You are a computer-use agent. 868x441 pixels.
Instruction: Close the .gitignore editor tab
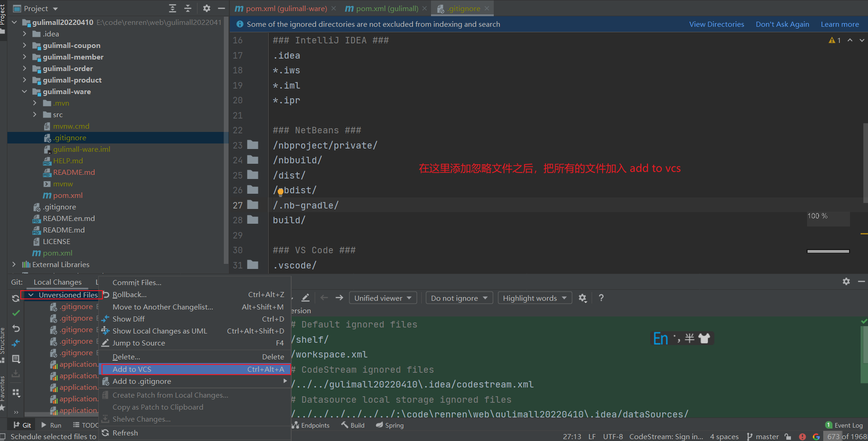click(487, 8)
